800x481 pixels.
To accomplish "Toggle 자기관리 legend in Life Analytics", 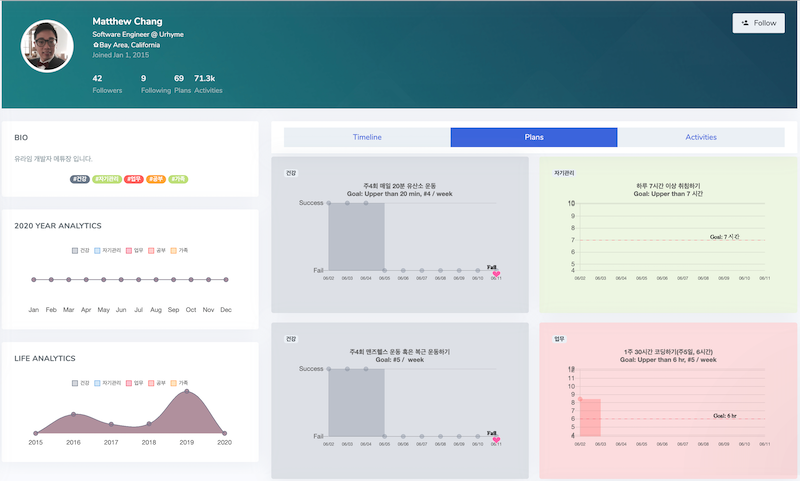I will [108, 383].
